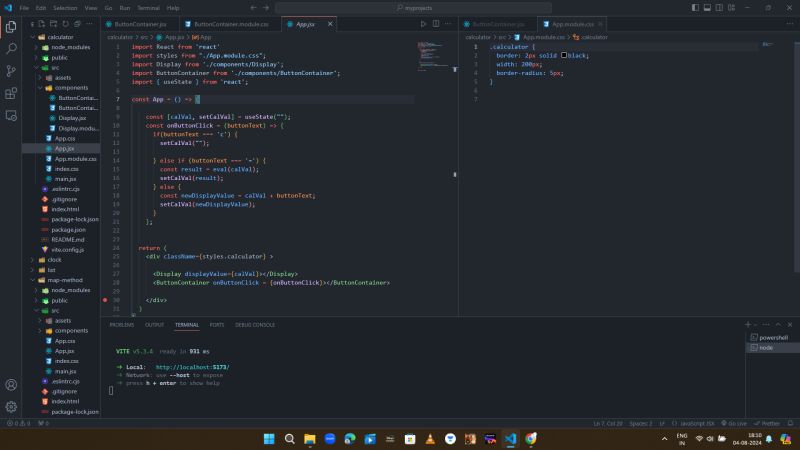Toggle the breakpoint on line 30

tap(104, 300)
